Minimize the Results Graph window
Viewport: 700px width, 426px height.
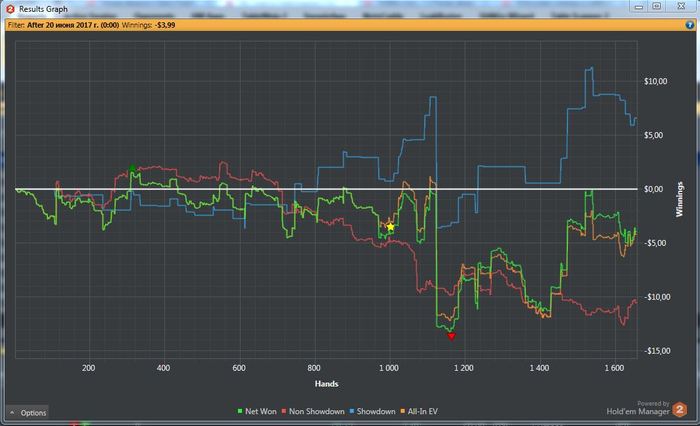click(x=639, y=7)
